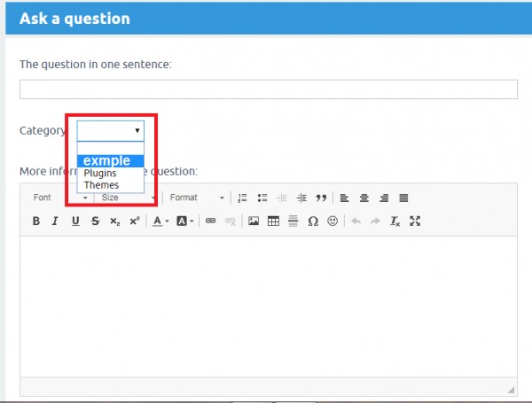Toggle block quote formatting
The height and width of the screenshot is (403, 532).
pyautogui.click(x=321, y=198)
